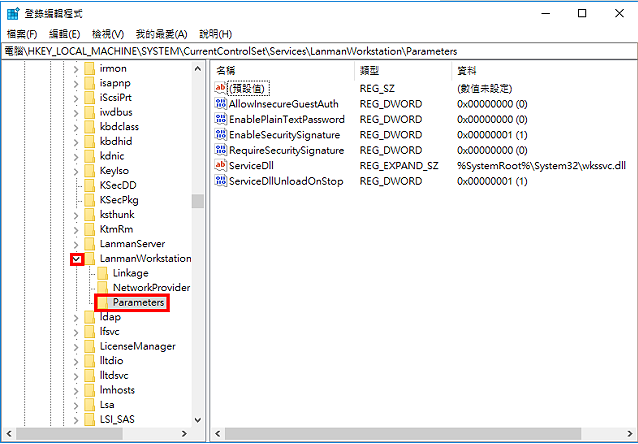This screenshot has height=444, width=638.
Task: Expand the Keylso key
Action: pyautogui.click(x=76, y=171)
